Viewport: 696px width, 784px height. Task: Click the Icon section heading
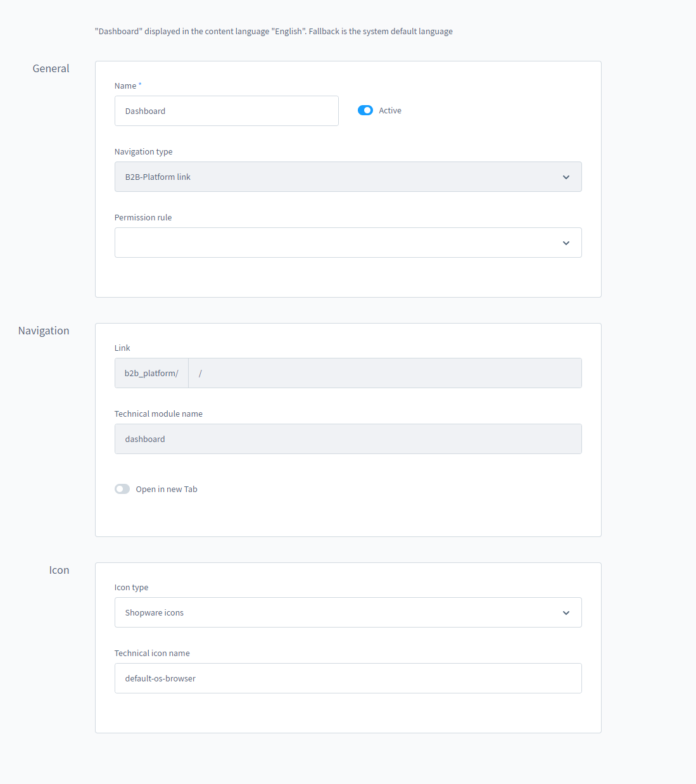click(x=59, y=570)
